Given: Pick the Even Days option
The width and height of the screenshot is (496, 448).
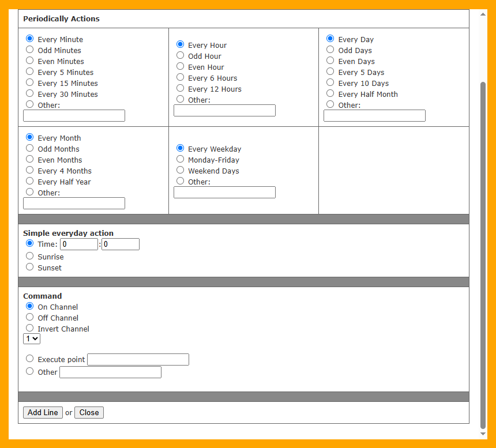Looking at the screenshot, I should [x=330, y=61].
